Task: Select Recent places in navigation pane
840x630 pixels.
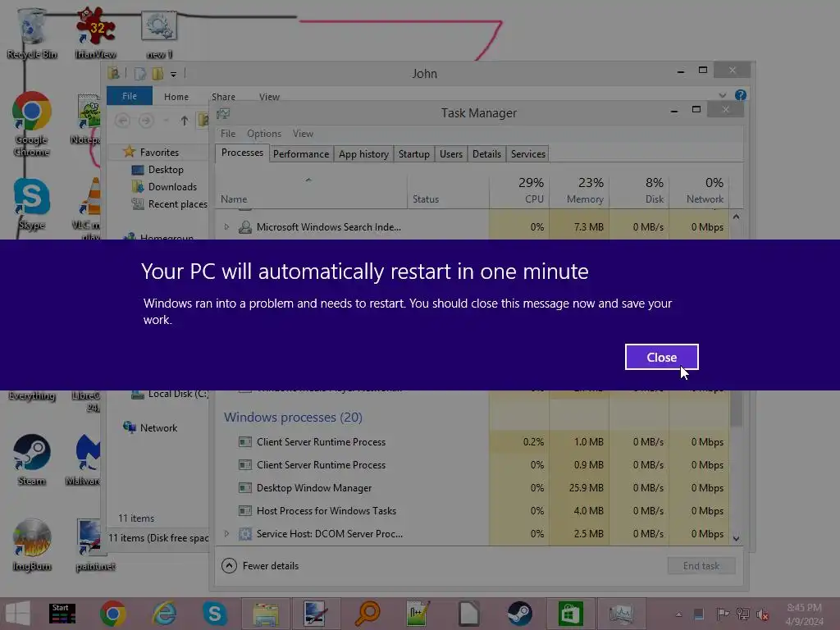Action: point(170,204)
